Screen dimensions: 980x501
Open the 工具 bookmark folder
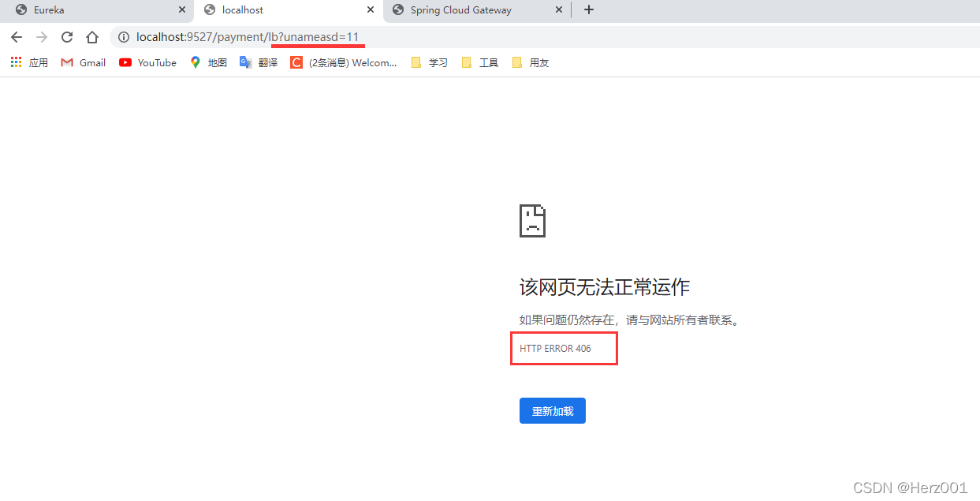click(480, 62)
